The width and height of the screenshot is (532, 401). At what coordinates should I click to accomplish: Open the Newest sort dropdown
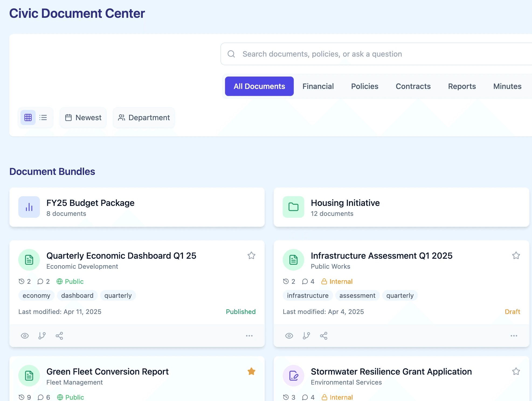(x=83, y=117)
